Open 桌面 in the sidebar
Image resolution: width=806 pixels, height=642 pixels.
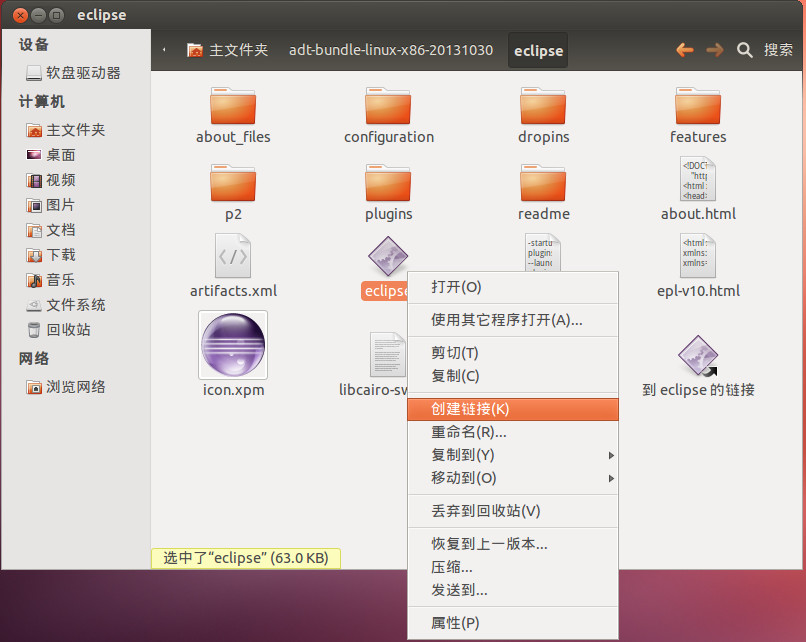(74, 155)
